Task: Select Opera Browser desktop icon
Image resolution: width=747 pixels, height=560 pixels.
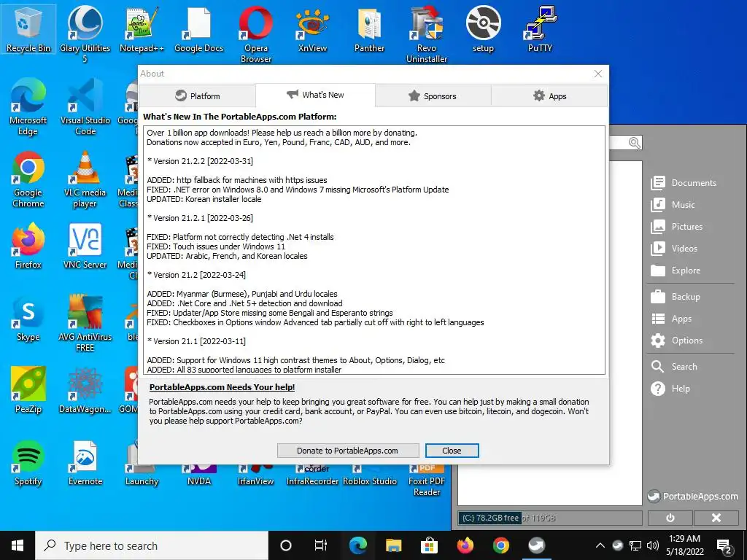Action: 256,34
